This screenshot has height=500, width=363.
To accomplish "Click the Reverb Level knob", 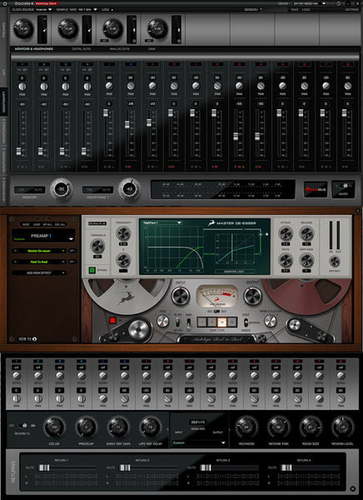I will pos(342,427).
